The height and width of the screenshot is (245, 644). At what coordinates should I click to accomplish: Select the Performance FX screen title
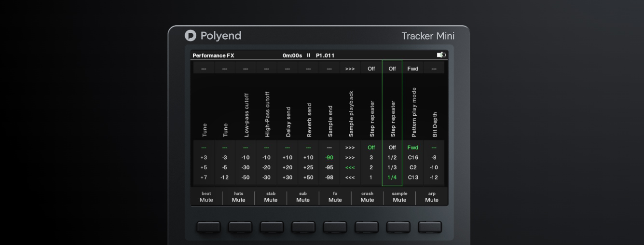click(213, 55)
